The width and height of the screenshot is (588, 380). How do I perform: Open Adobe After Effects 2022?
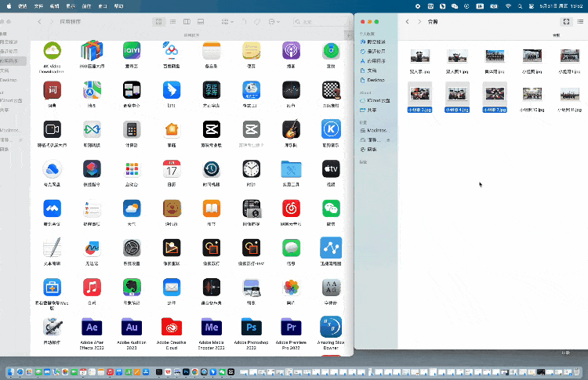tap(92, 328)
